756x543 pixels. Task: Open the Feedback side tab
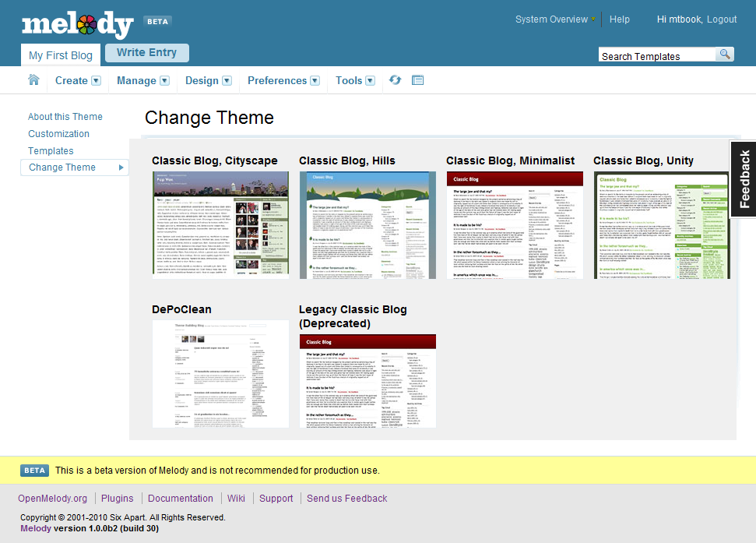pyautogui.click(x=744, y=179)
